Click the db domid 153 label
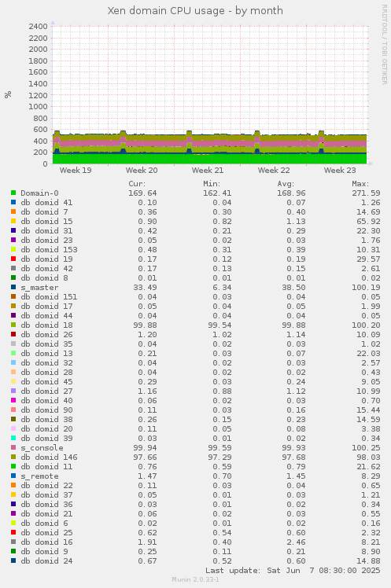 [x=49, y=249]
